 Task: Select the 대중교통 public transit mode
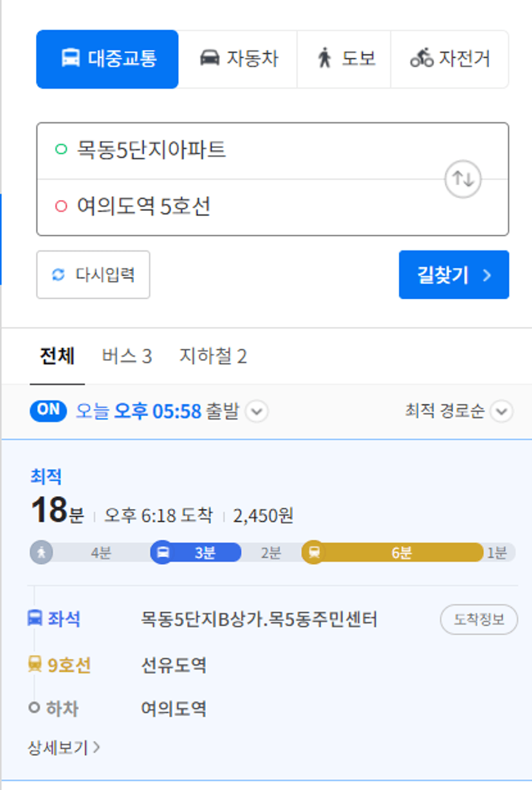(107, 59)
